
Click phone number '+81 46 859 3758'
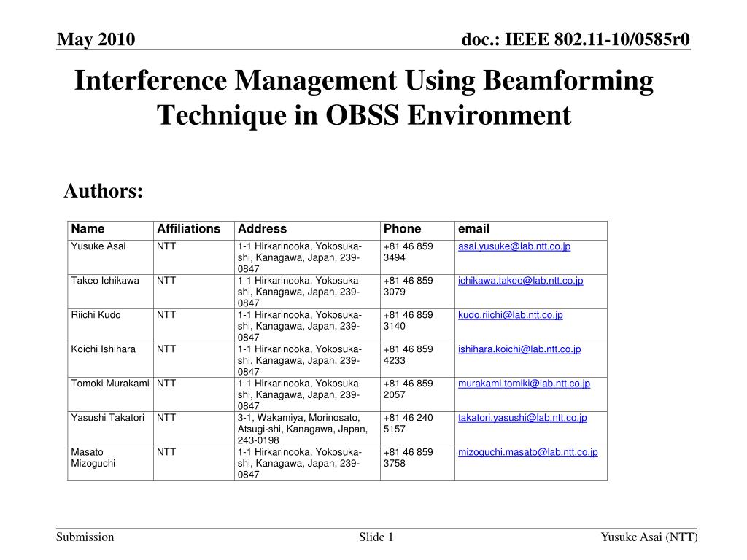pyautogui.click(x=409, y=458)
